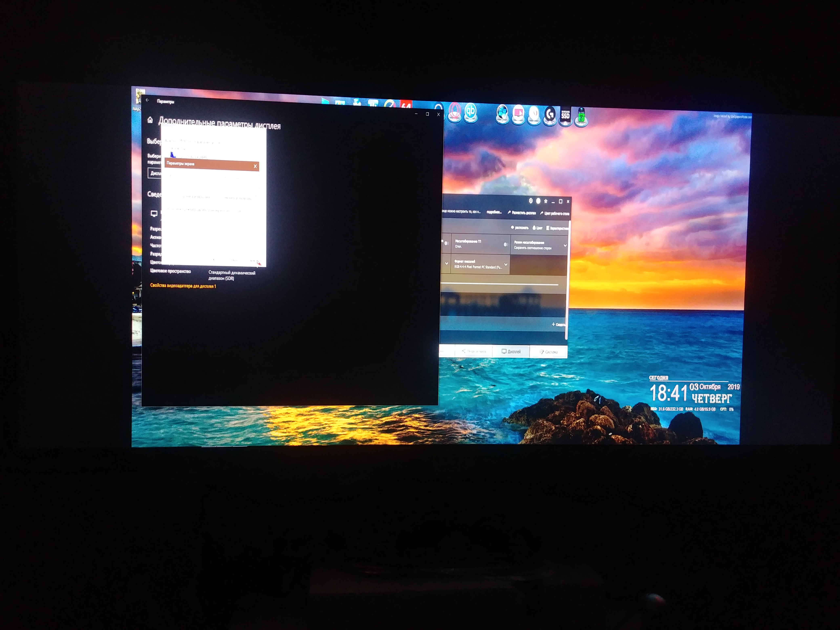840x630 pixels.
Task: Switch to the Система tab
Action: [548, 352]
